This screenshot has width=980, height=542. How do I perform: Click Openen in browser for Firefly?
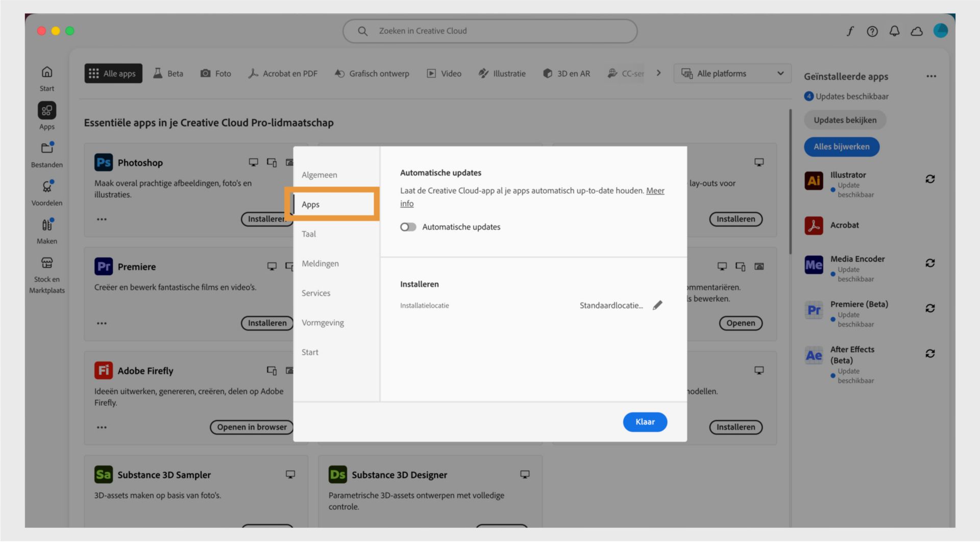tap(252, 428)
